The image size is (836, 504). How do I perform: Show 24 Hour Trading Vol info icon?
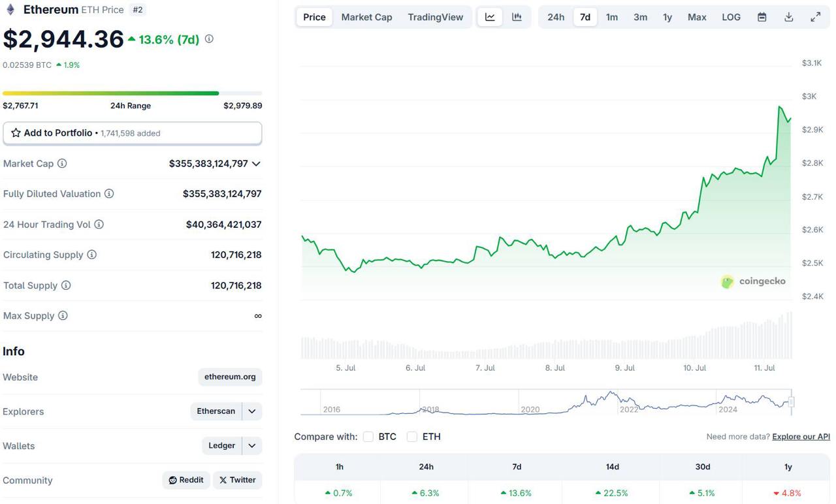coord(99,225)
